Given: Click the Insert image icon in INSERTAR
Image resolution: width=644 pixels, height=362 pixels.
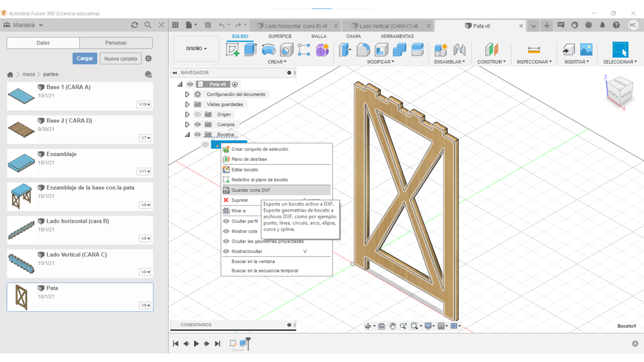Looking at the screenshot, I should 586,50.
